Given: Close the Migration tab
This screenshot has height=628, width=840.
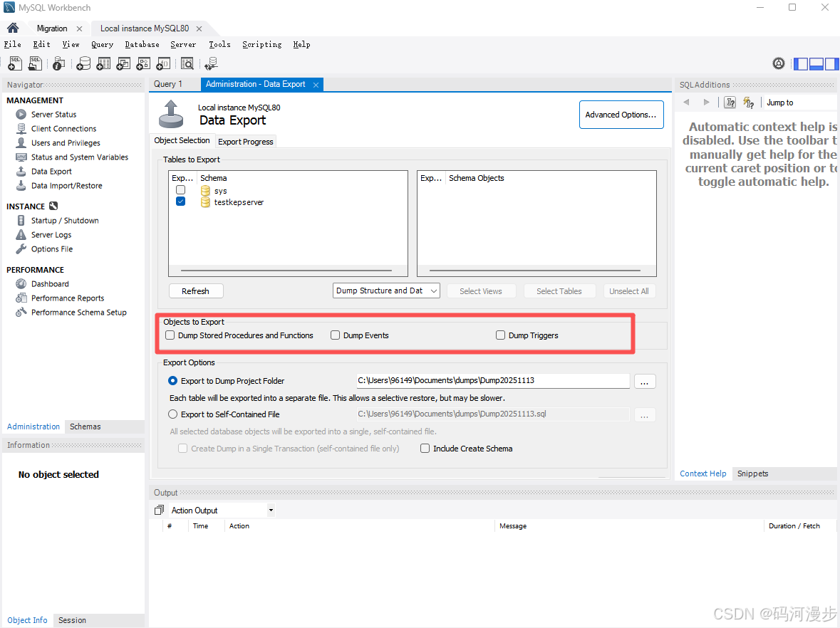Looking at the screenshot, I should (79, 28).
